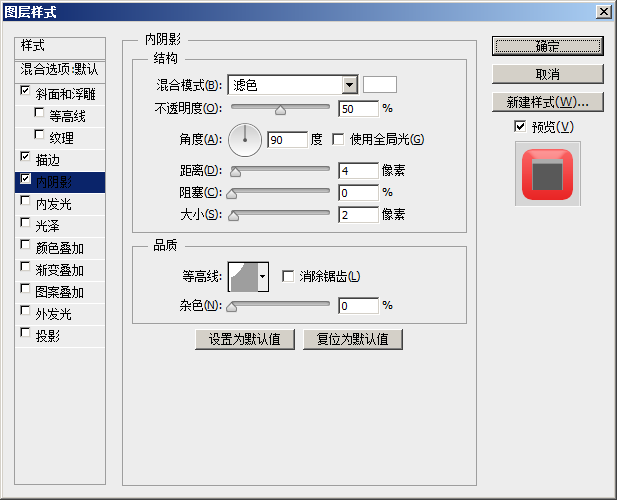Open 描边 settings panel

click(x=48, y=160)
